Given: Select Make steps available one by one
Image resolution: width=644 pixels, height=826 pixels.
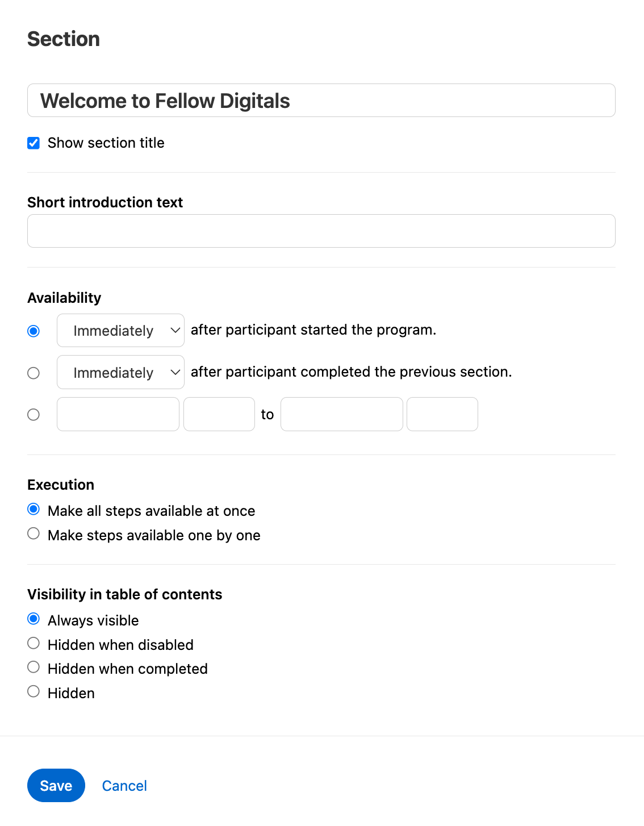Looking at the screenshot, I should tap(34, 533).
